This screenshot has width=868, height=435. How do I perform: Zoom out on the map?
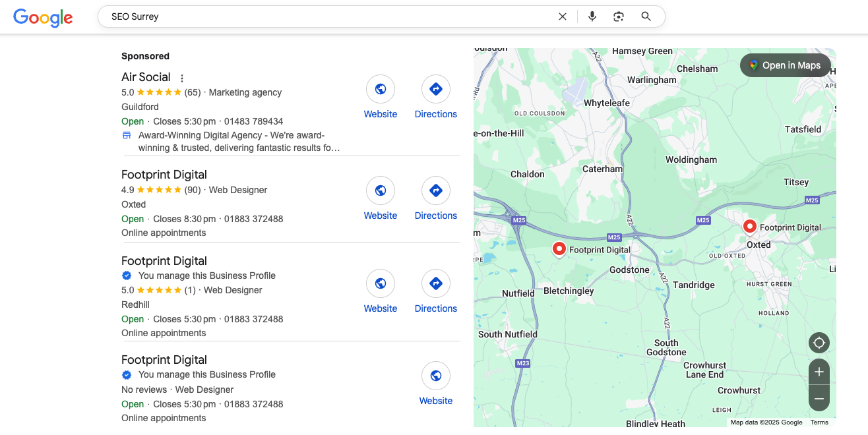coord(819,399)
